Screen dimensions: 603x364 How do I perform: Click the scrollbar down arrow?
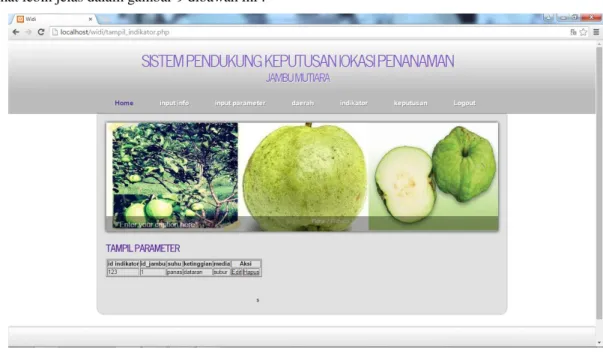[x=599, y=342]
